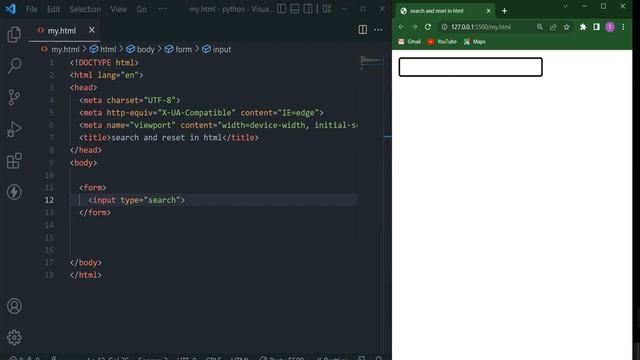Open the Explorer view in activity bar
The image size is (640, 360).
[14, 35]
